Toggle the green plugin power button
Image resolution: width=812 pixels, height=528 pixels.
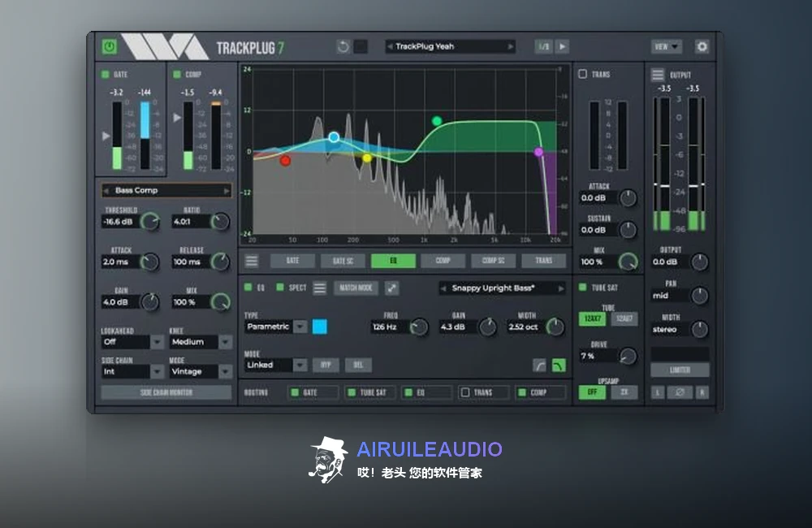110,46
